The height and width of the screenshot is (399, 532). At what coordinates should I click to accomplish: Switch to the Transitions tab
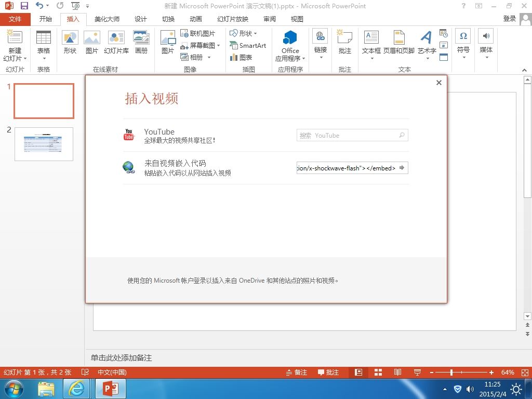click(x=168, y=19)
